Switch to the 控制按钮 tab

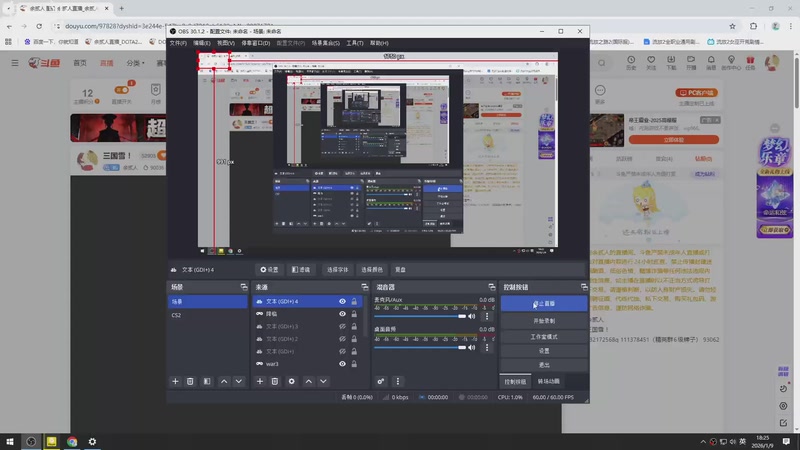click(515, 382)
